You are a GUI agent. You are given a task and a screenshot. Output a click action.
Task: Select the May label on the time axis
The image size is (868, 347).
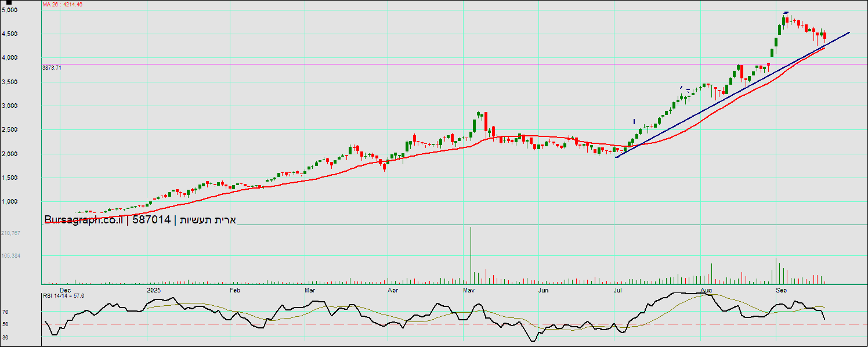[469, 290]
